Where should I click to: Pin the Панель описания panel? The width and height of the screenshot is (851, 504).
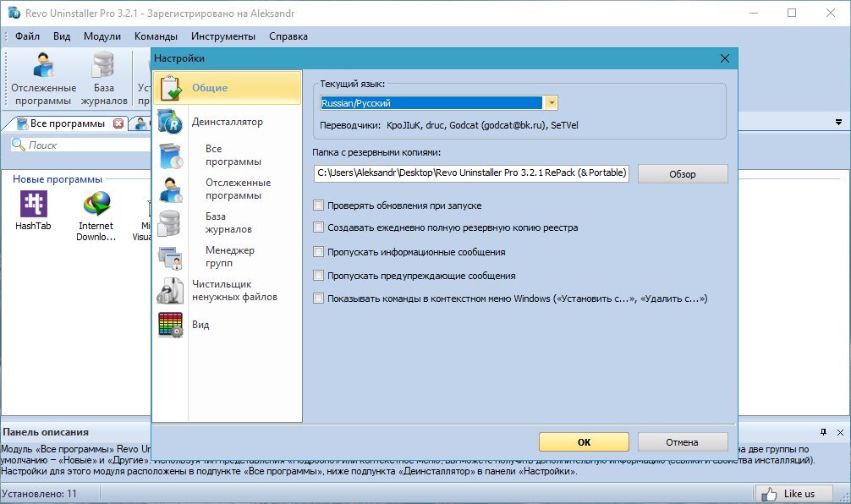[x=823, y=432]
